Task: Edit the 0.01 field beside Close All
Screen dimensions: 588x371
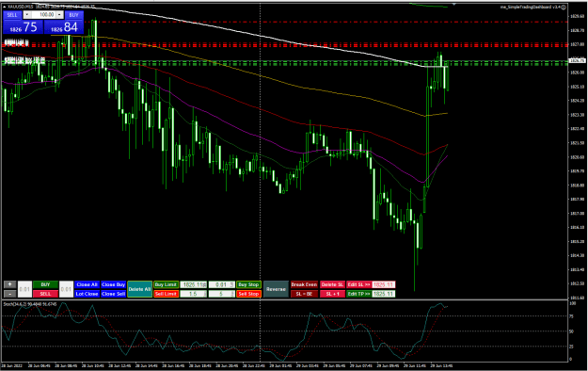Action: (67, 289)
